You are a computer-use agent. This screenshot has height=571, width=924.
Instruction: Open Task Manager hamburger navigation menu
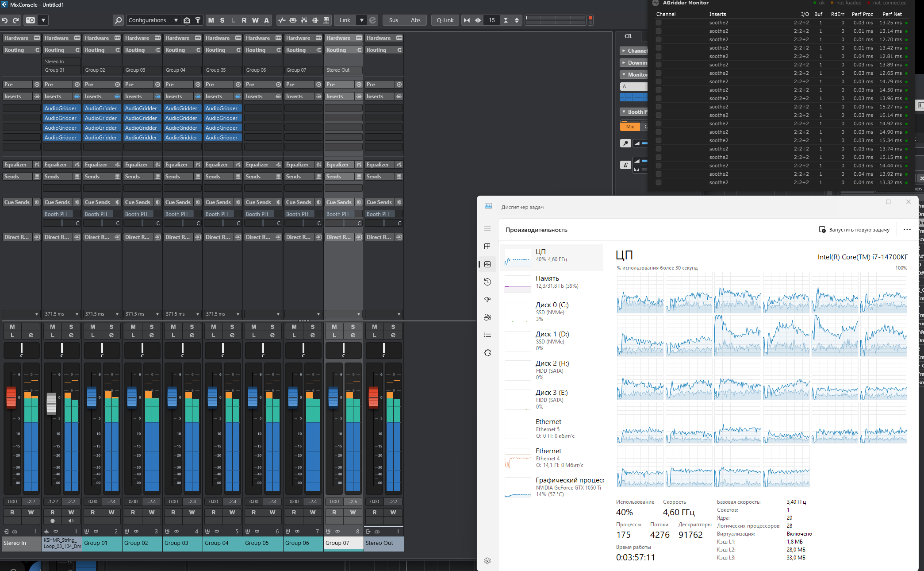[487, 229]
